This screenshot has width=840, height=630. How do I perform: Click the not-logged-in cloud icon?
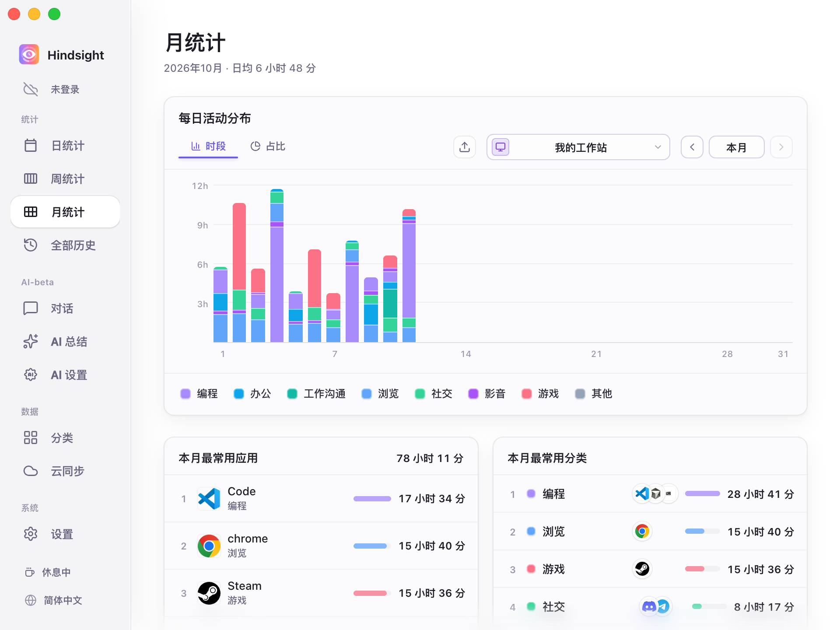(x=31, y=89)
